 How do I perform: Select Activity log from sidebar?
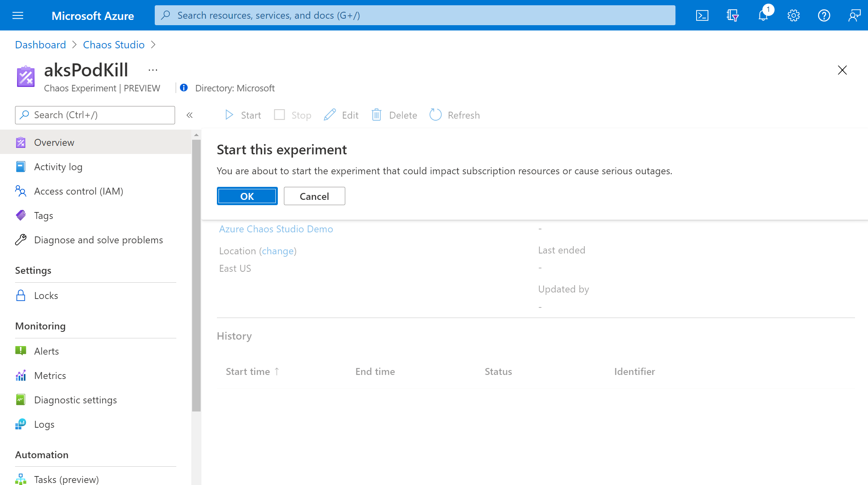(58, 166)
